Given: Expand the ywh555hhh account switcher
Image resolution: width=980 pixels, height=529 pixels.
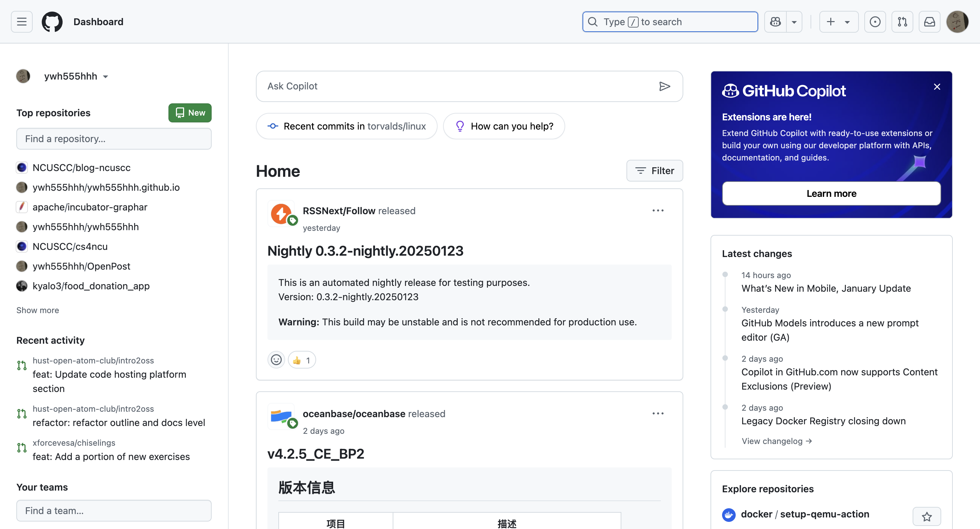Looking at the screenshot, I should pos(76,76).
